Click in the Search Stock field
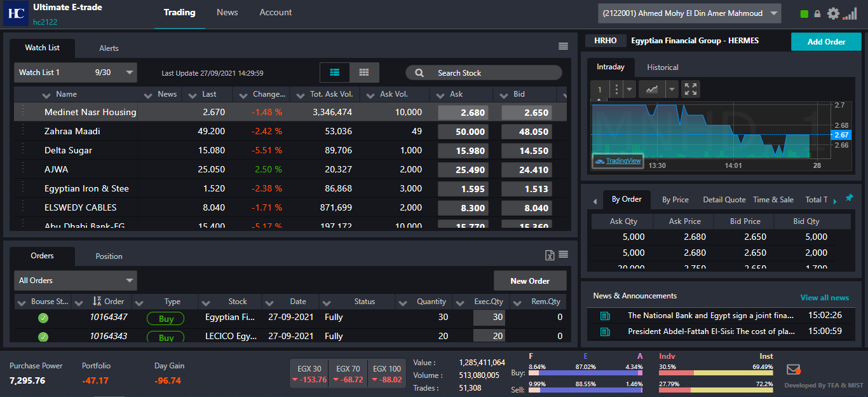This screenshot has height=397, width=868. (x=484, y=73)
